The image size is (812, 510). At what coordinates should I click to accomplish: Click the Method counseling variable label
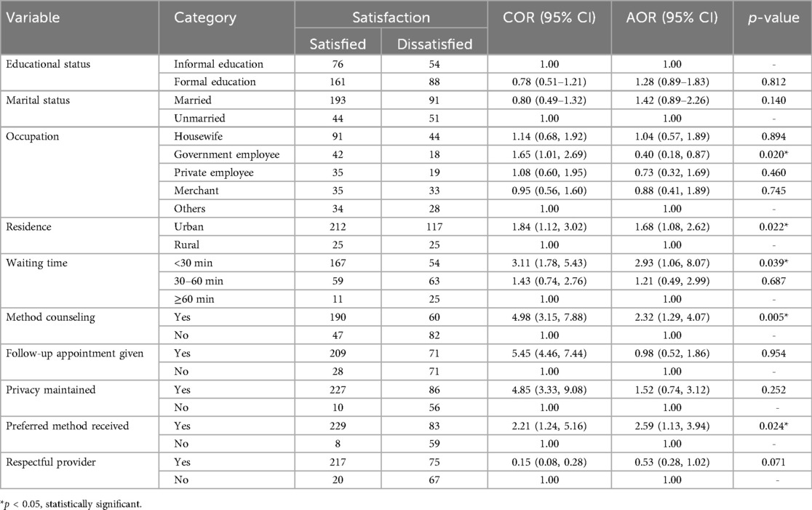click(44, 316)
